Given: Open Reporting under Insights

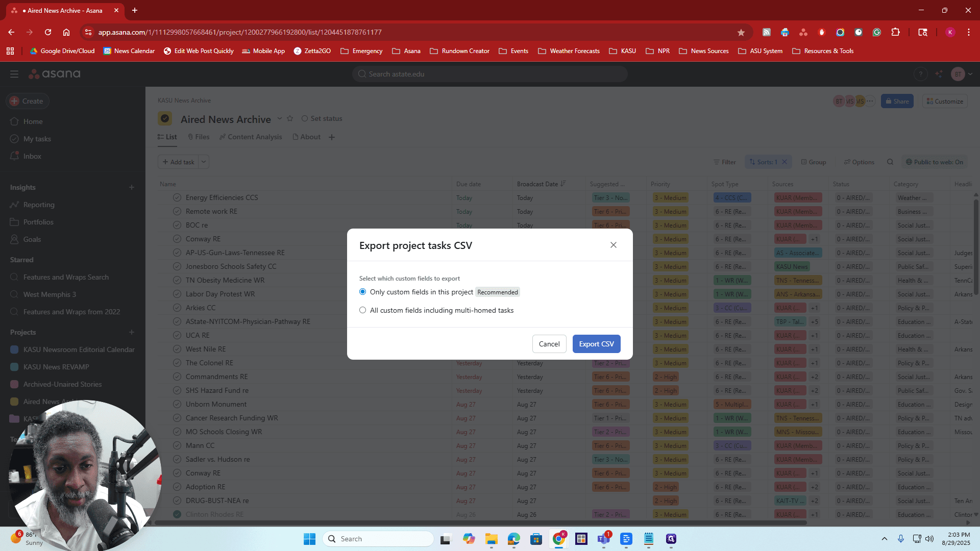Looking at the screenshot, I should pos(39,205).
